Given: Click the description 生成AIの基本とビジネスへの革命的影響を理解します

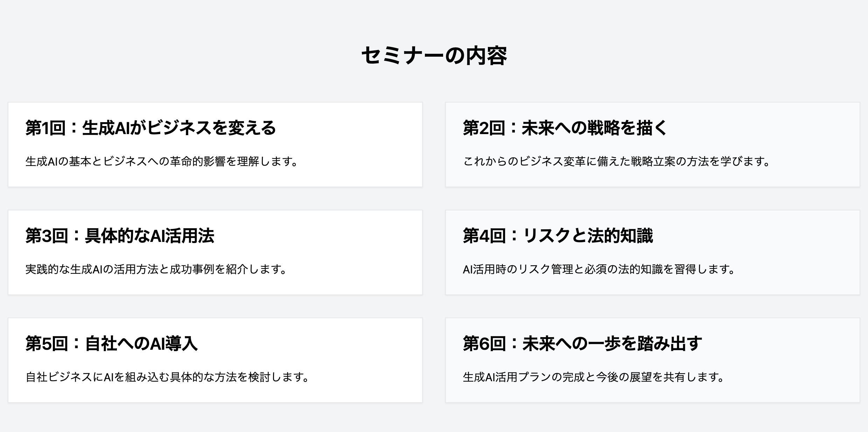Looking at the screenshot, I should click(162, 161).
